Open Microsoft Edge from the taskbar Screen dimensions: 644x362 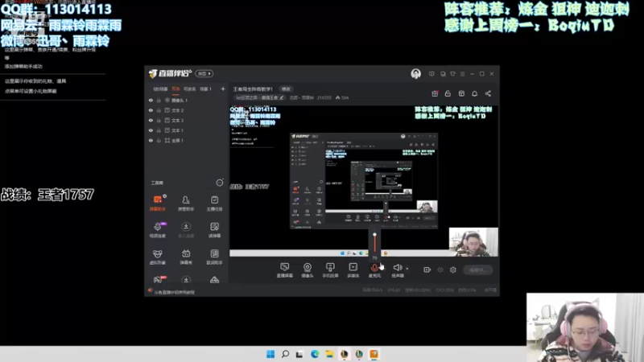point(315,354)
